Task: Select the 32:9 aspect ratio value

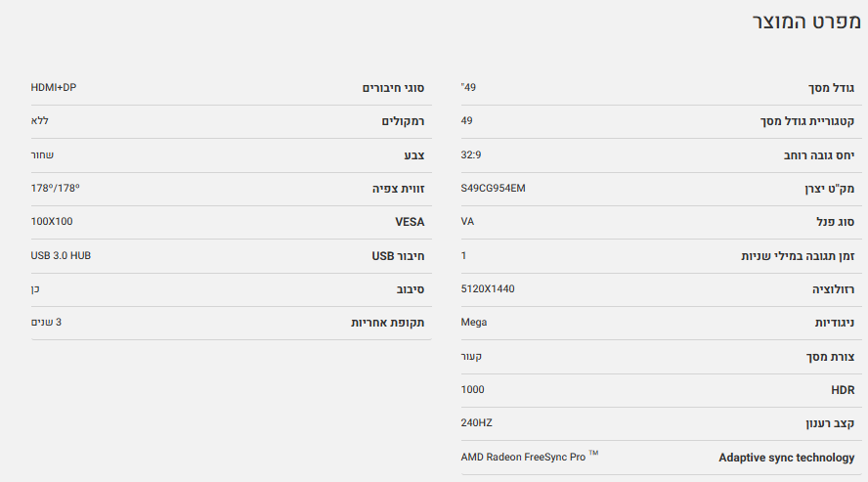Action: [x=471, y=154]
